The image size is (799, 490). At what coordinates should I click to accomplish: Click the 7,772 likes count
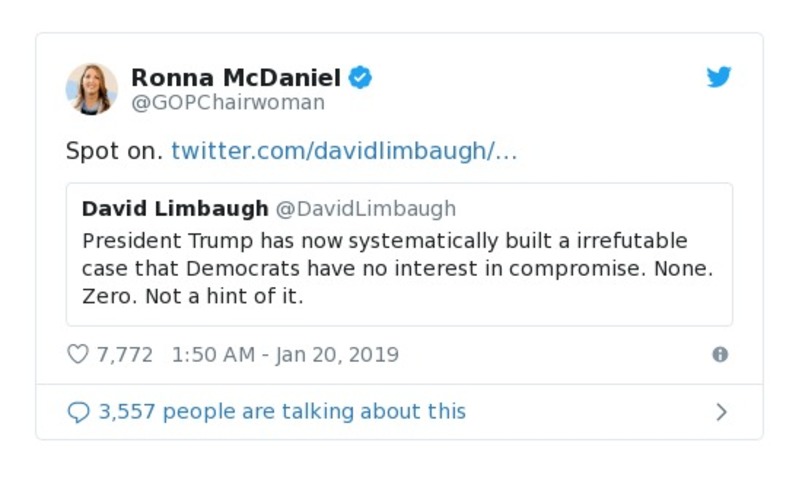124,354
